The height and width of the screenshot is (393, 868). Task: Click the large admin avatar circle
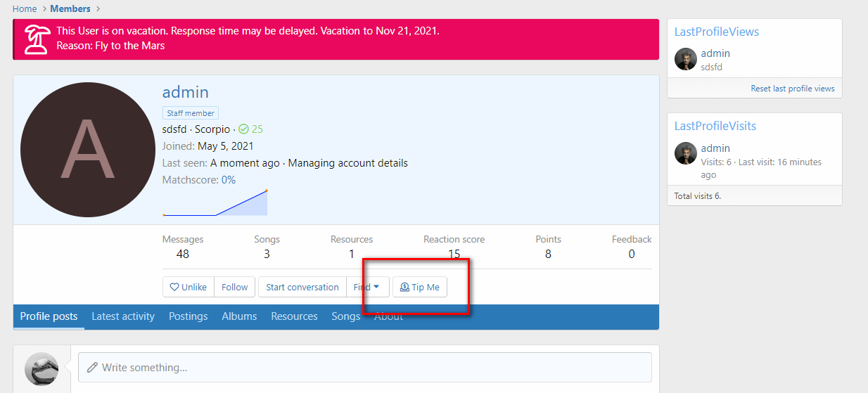87,150
